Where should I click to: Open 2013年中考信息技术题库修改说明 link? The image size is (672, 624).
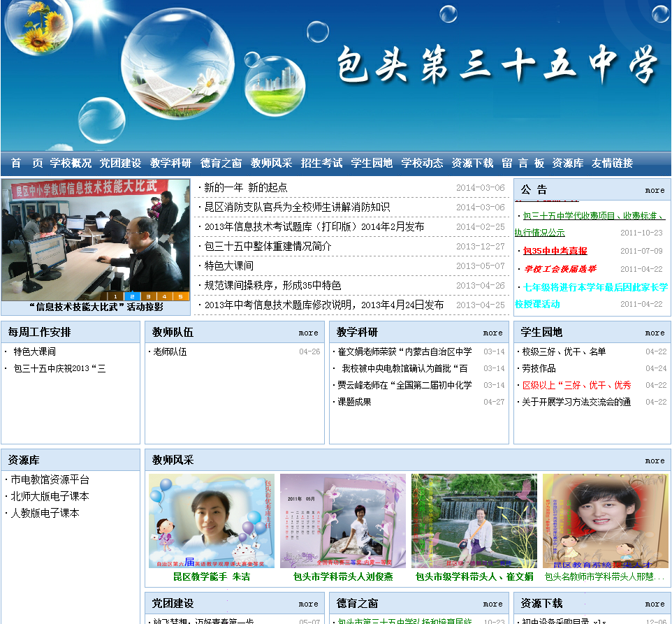[x=324, y=305]
